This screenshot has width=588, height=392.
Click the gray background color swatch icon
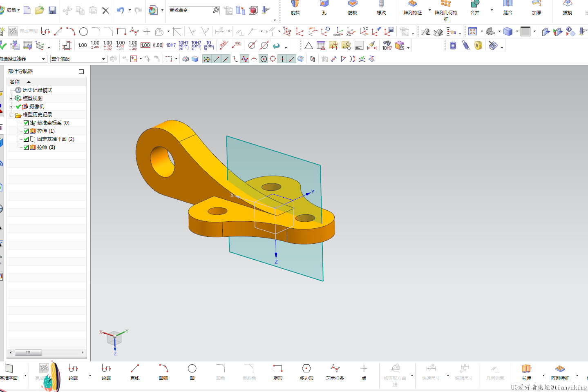click(525, 31)
